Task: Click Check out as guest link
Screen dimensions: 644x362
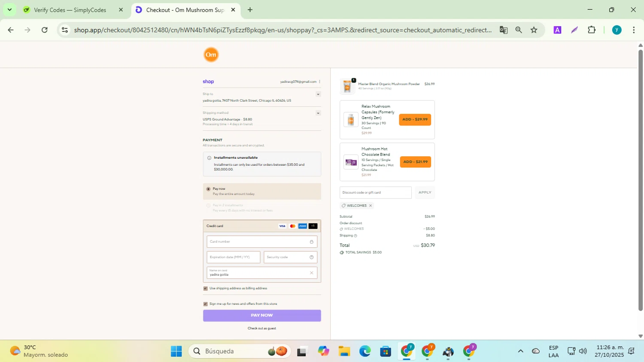Action: (x=262, y=328)
